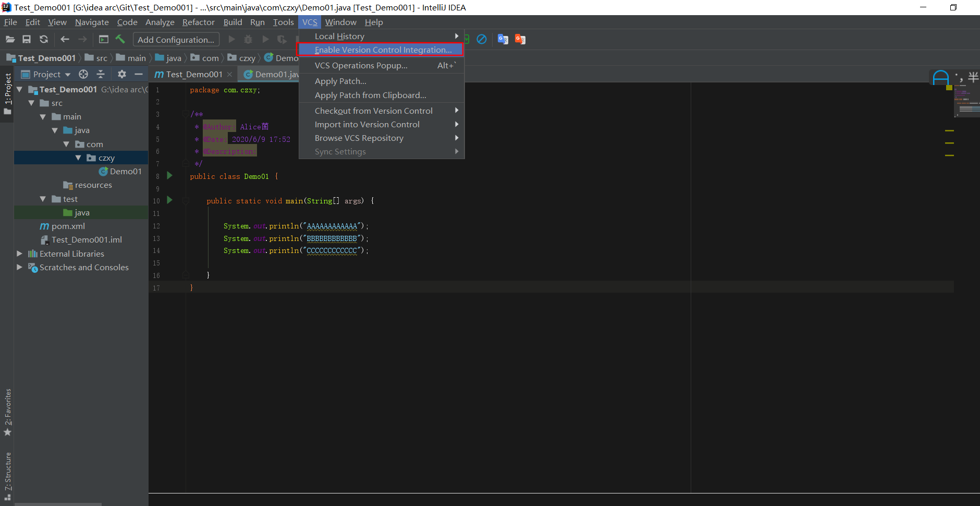
Task: Click the Debug bug icon in toolbar
Action: [x=248, y=40]
